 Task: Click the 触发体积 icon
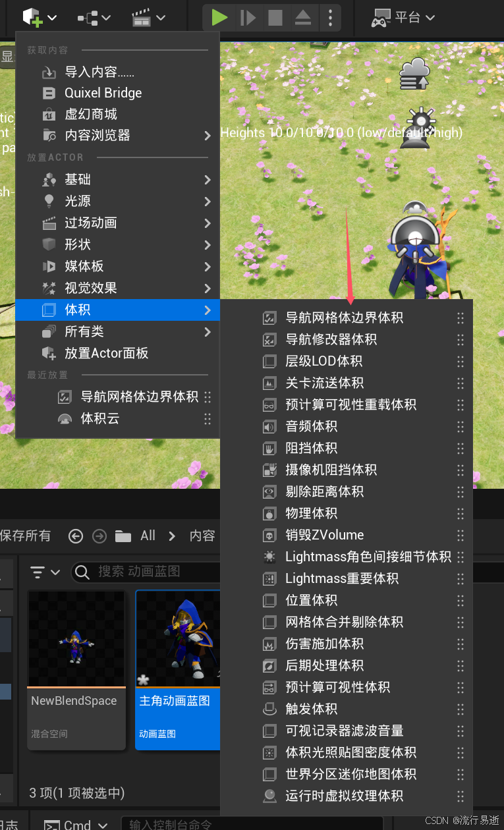(269, 709)
